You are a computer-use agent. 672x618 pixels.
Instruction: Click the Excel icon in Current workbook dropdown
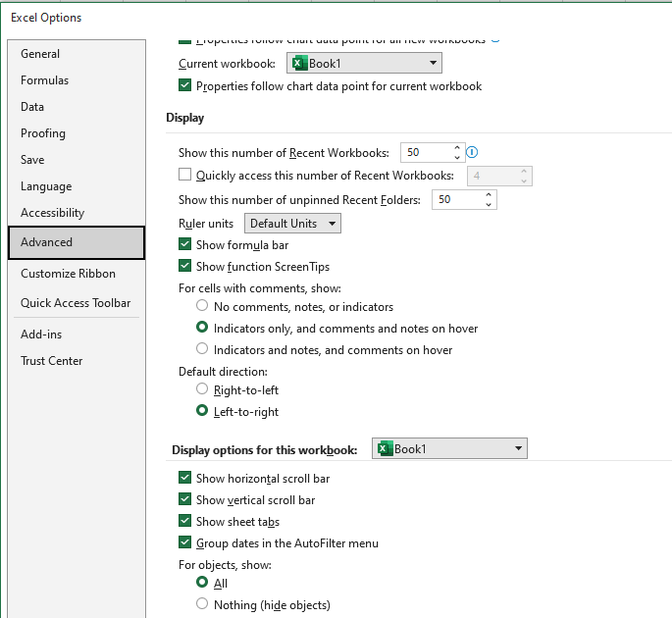point(299,64)
